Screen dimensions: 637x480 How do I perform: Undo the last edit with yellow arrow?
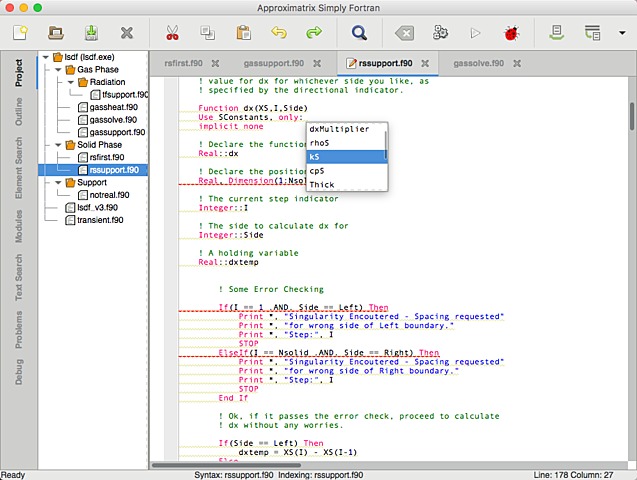point(279,32)
